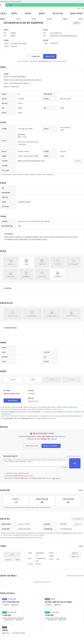Open 지도 보기 beside 음성고용센터
The width and height of the screenshot is (84, 644).
click(78, 524)
